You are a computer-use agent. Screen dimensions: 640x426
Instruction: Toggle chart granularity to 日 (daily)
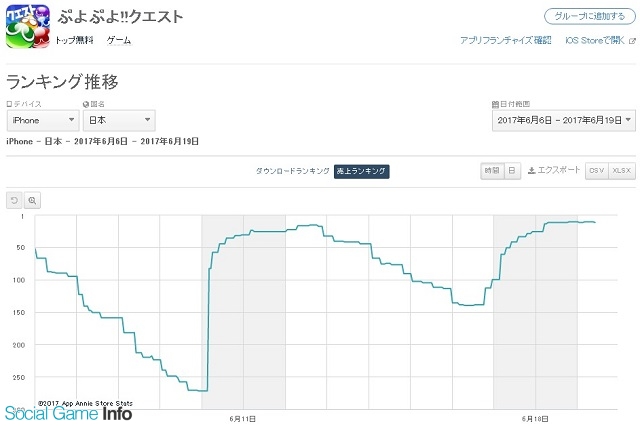[512, 171]
